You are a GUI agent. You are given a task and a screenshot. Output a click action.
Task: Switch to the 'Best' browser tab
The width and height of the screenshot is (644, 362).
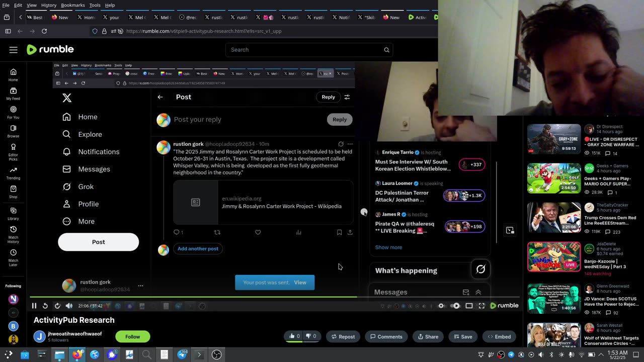pyautogui.click(x=35, y=17)
